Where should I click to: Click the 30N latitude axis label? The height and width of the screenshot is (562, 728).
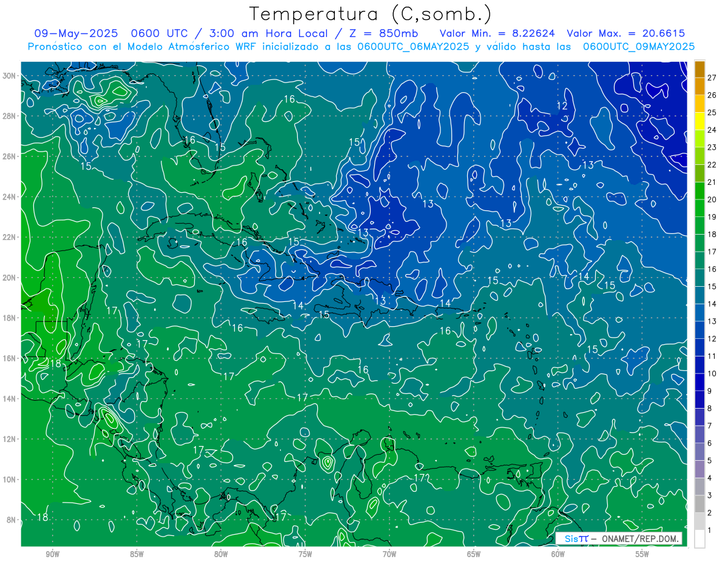click(x=10, y=76)
